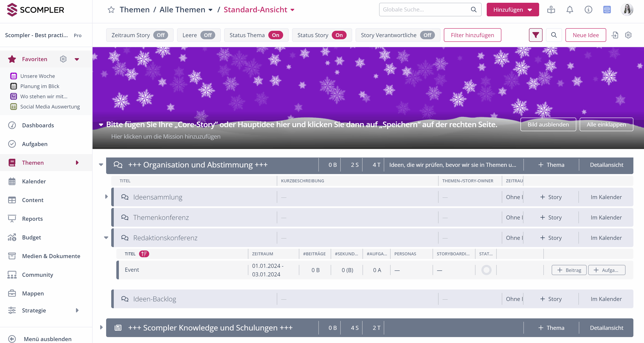Collapse the Organisation und Abstimmung section
The image size is (644, 343).
pos(101,164)
